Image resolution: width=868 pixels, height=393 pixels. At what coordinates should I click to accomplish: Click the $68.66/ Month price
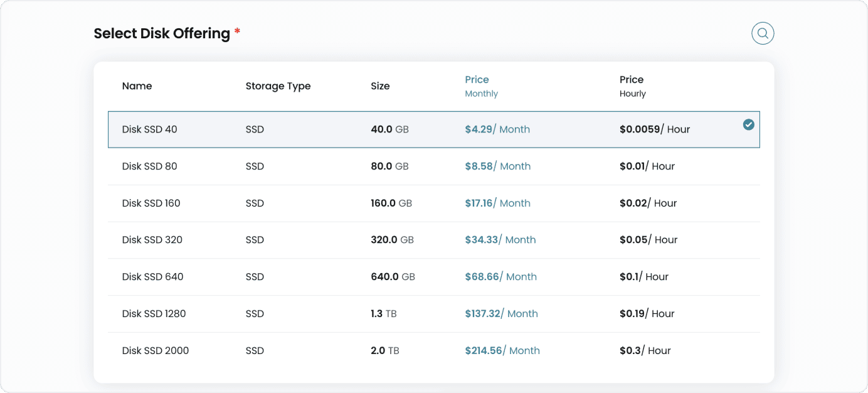click(500, 277)
